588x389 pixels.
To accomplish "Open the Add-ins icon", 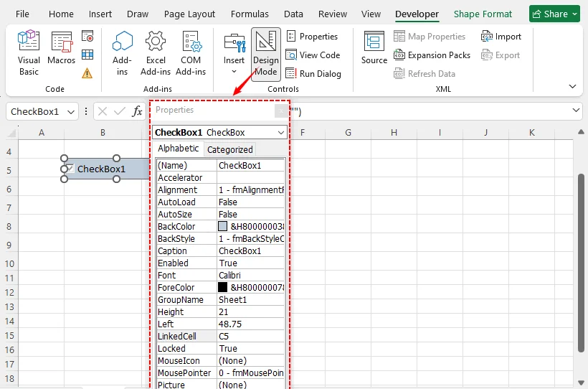I will 122,52.
